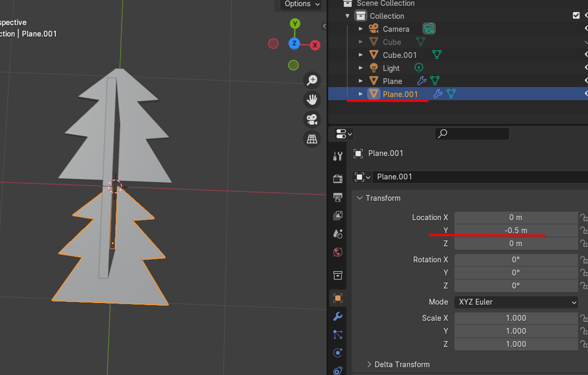Toggle the lock for Scale X
This screenshot has width=588, height=375.
pyautogui.click(x=584, y=318)
